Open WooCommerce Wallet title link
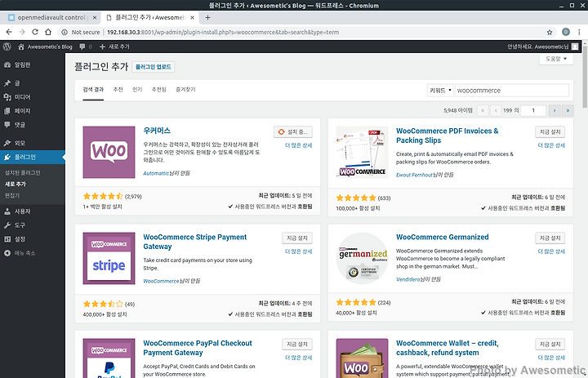This screenshot has height=378, width=588. [448, 348]
